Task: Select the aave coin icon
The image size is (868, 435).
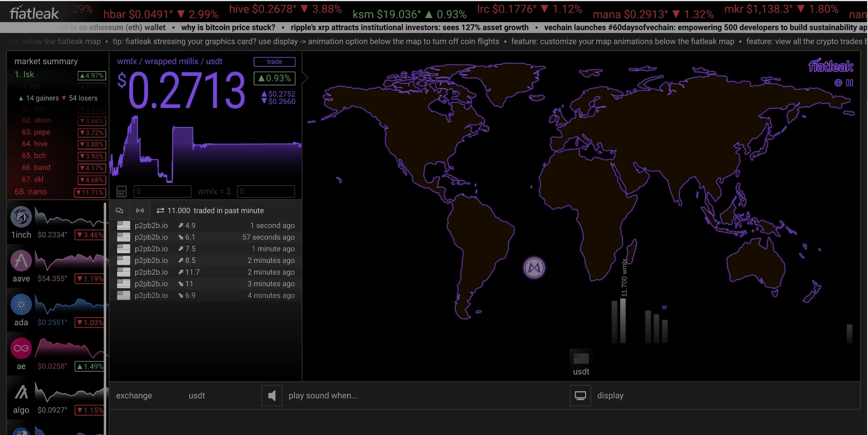Action: [21, 261]
